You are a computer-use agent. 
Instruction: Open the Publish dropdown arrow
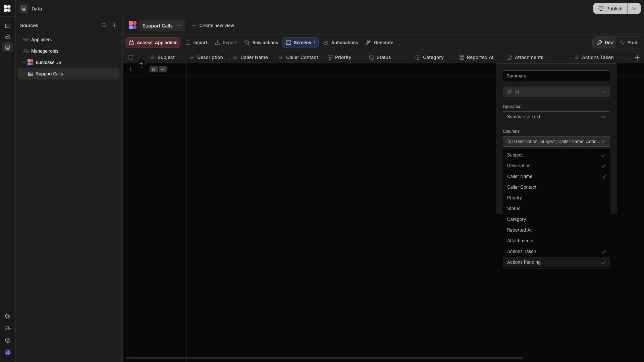coord(634,9)
